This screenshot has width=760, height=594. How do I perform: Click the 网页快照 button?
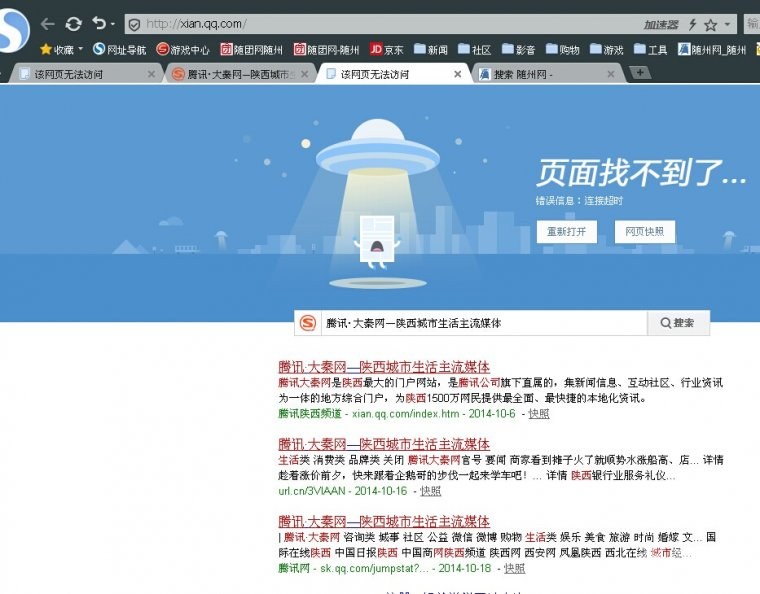pos(645,232)
